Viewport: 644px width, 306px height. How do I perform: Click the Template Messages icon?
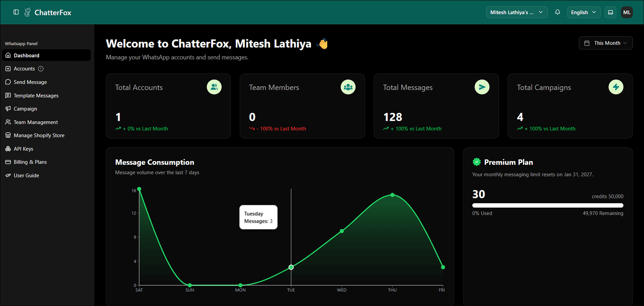coord(8,95)
